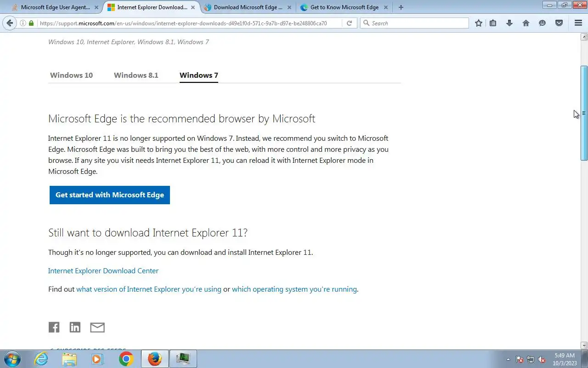
Task: Close the Internet Explorer Downloads tab
Action: [x=192, y=7]
